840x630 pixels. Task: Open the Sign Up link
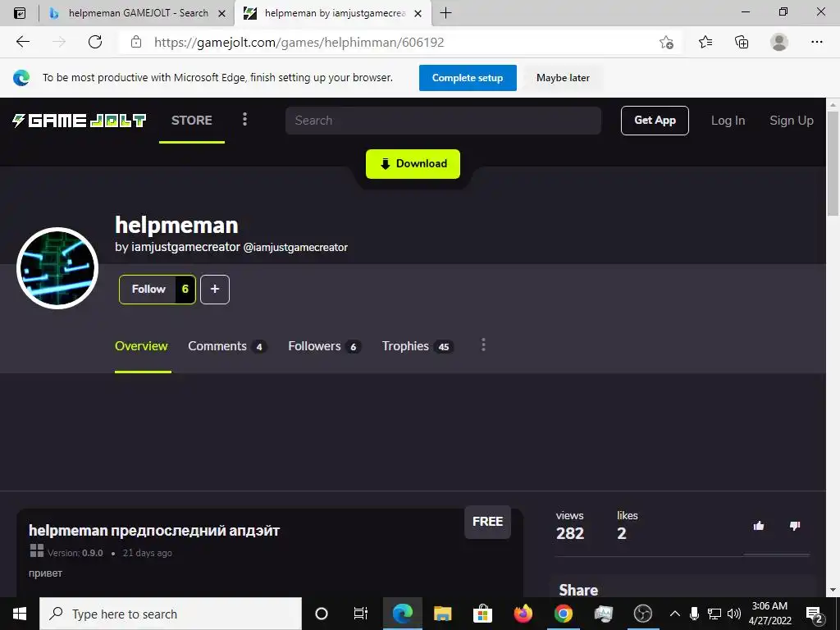(792, 121)
